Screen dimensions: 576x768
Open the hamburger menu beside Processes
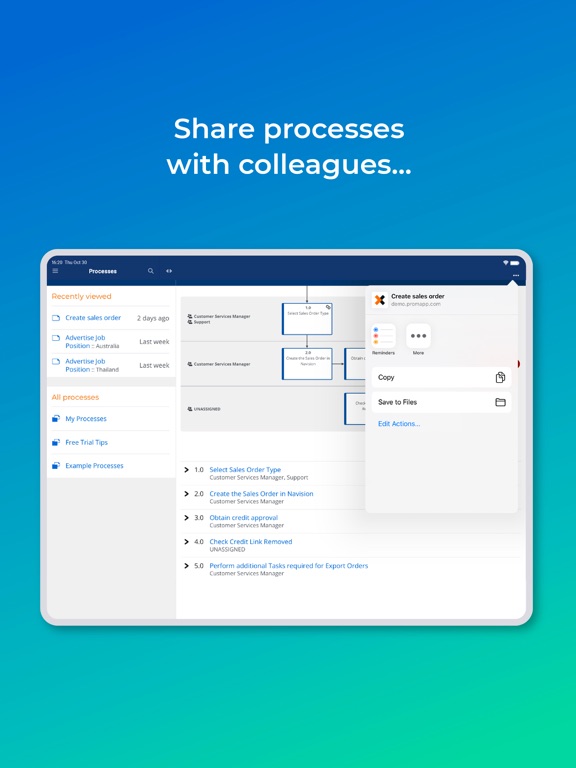[55, 271]
